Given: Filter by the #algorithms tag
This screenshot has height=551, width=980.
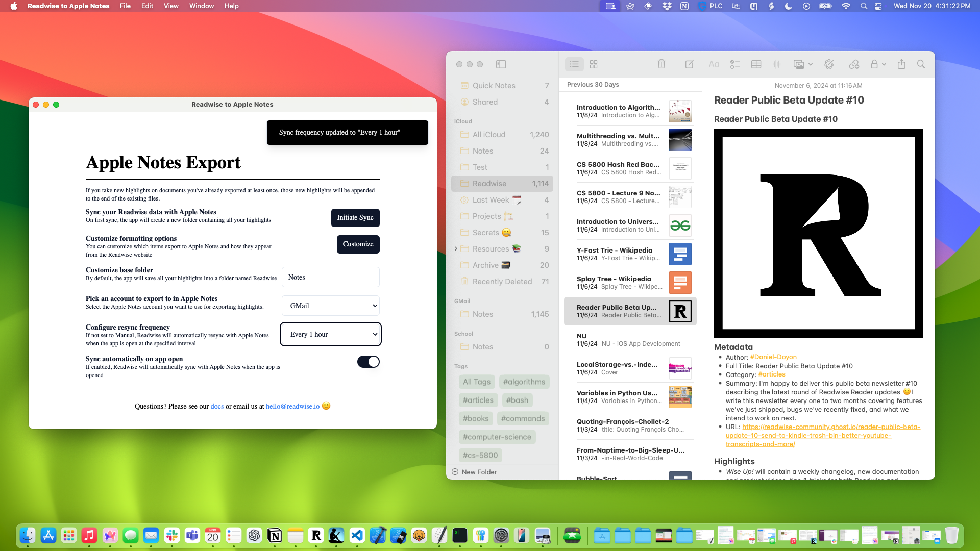Looking at the screenshot, I should click(x=524, y=382).
